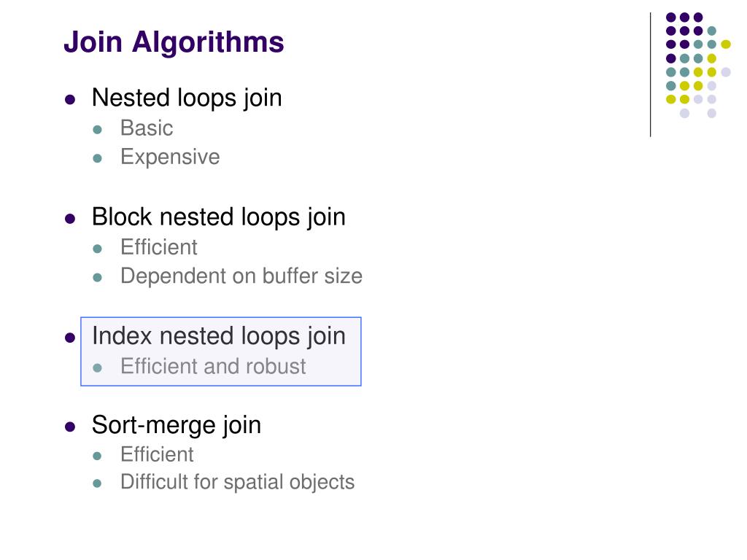Click the bullet beside Nested loops join
Viewport: 747px width, 560px height.
70,99
